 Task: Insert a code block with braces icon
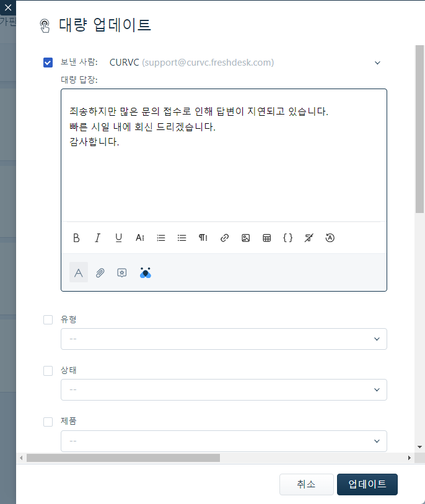point(288,238)
